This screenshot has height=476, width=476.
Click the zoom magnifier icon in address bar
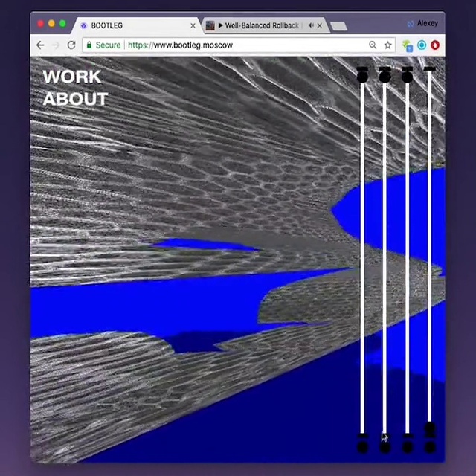click(x=373, y=45)
